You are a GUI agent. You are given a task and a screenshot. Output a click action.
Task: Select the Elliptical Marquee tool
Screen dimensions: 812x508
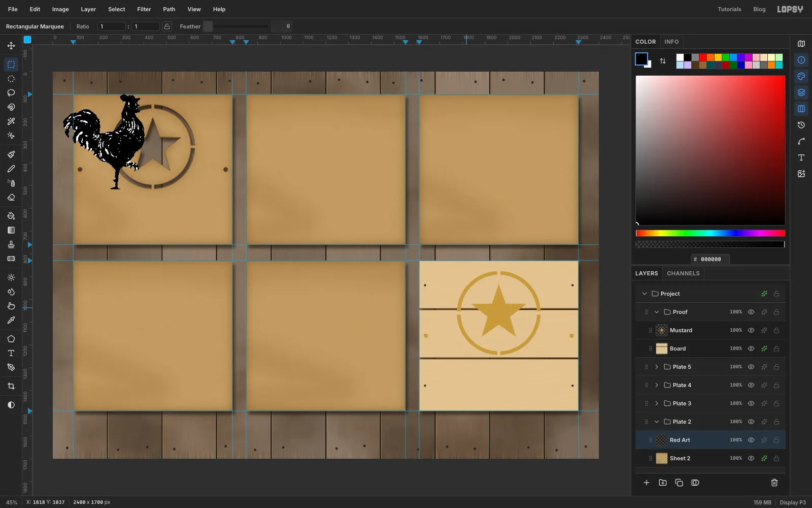pyautogui.click(x=11, y=79)
